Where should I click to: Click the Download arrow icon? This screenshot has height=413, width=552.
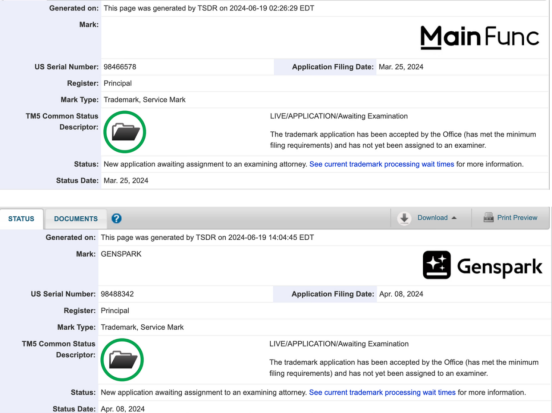pos(404,218)
